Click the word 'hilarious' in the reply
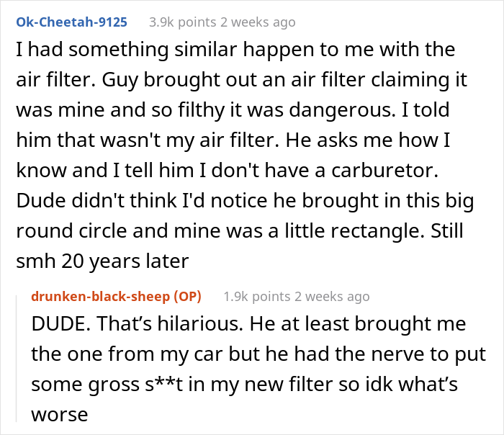This screenshot has height=435, width=504. (198, 323)
